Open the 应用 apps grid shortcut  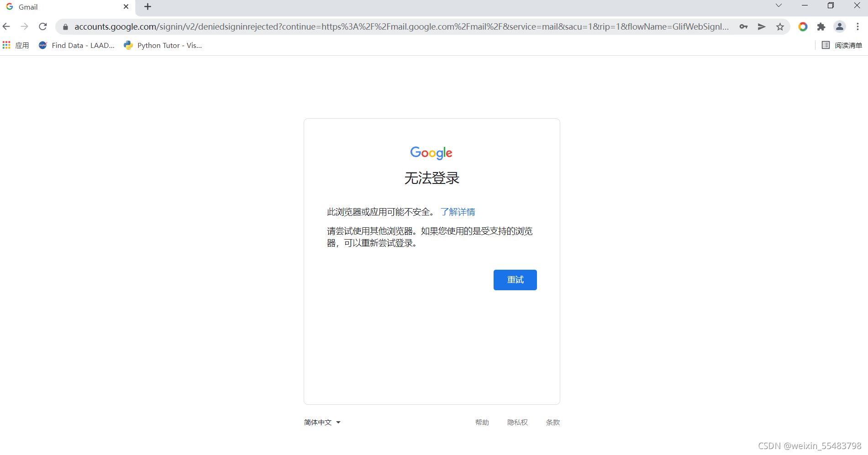click(16, 45)
